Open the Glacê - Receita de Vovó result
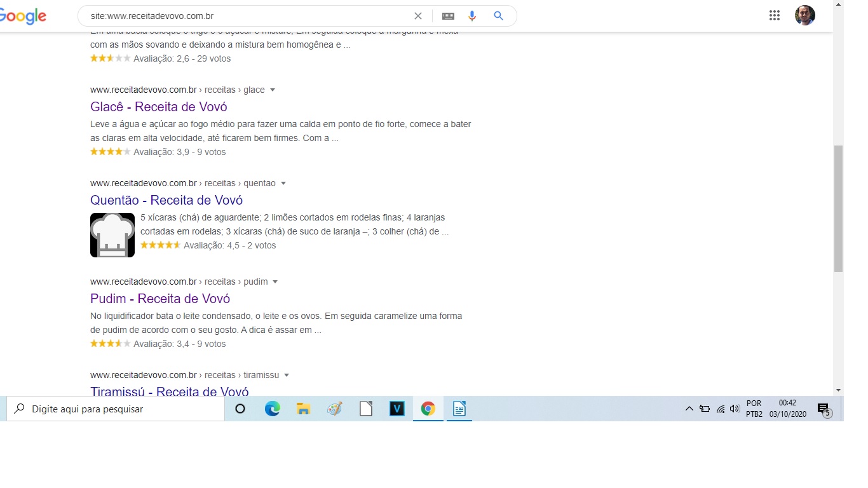 point(159,107)
